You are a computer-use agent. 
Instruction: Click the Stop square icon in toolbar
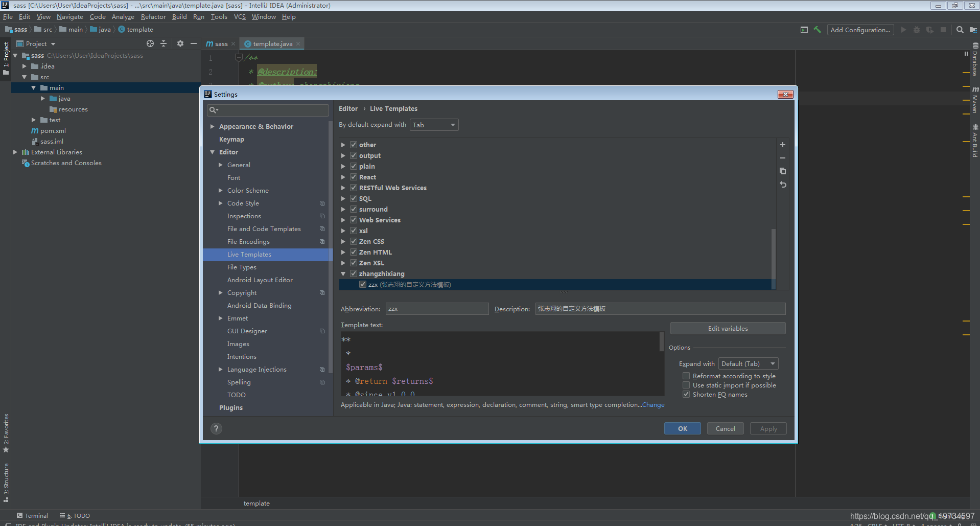pos(943,30)
